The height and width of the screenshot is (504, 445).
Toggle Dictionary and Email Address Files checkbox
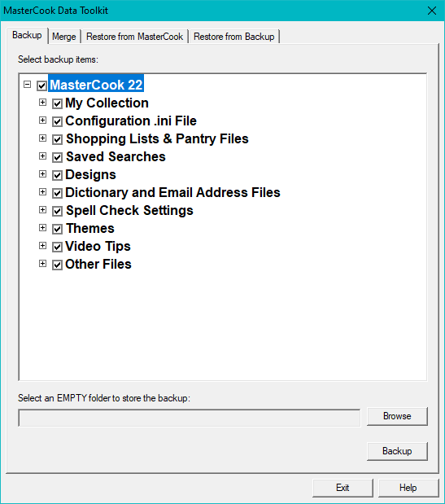[x=57, y=194]
